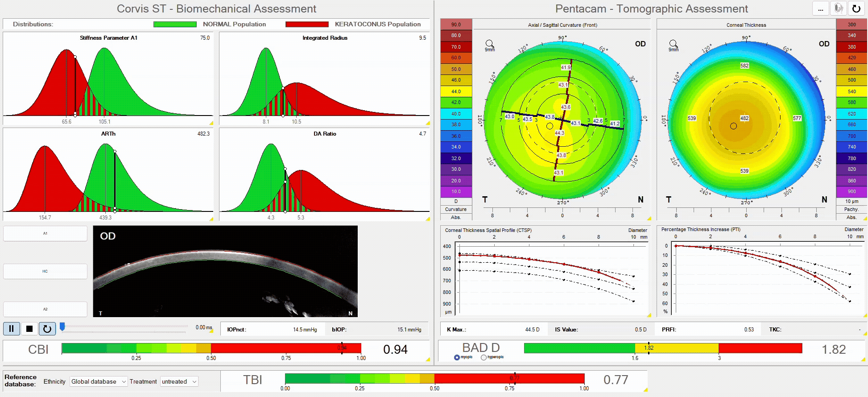The image size is (868, 397).
Task: Expand the CBI panel corner triangle
Action: 427,359
